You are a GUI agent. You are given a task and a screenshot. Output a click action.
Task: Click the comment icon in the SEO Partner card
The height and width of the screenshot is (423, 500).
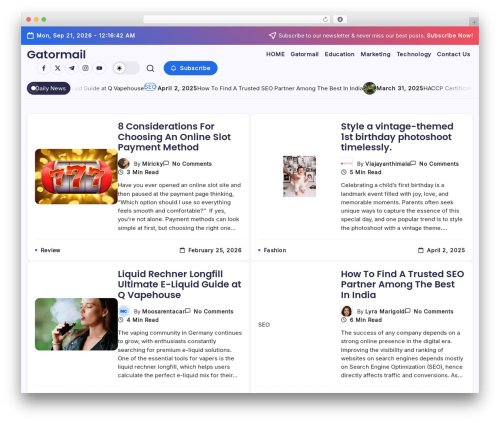408,311
